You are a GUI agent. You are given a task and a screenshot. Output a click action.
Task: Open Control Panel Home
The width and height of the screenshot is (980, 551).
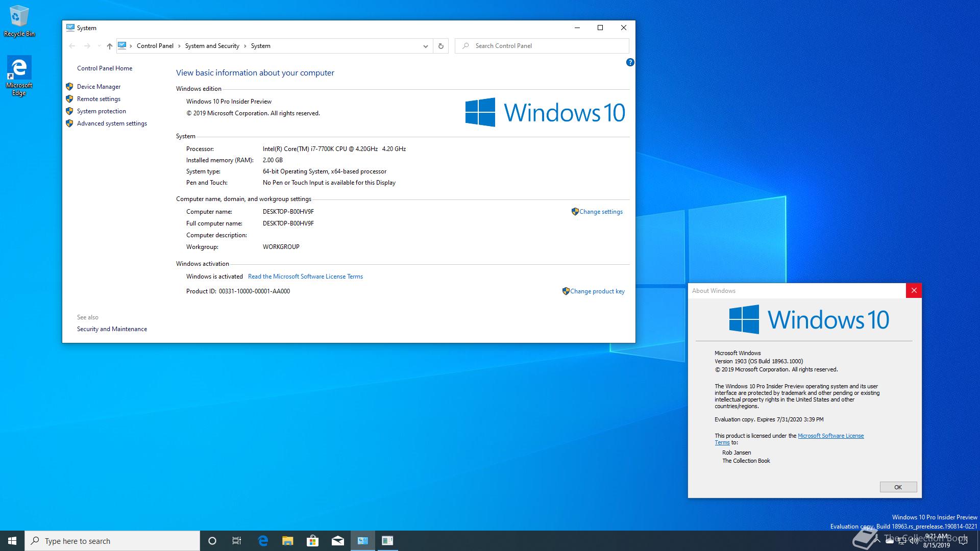pyautogui.click(x=105, y=68)
